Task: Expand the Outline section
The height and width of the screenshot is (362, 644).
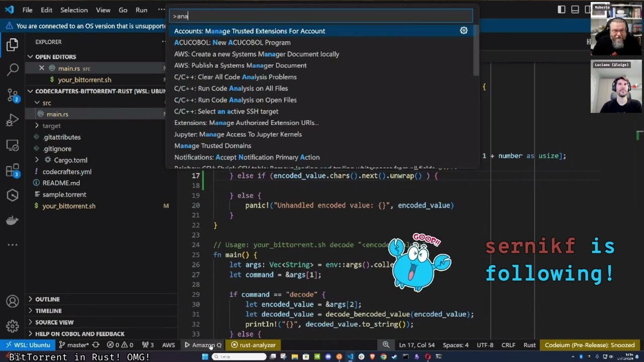Action: 30,299
